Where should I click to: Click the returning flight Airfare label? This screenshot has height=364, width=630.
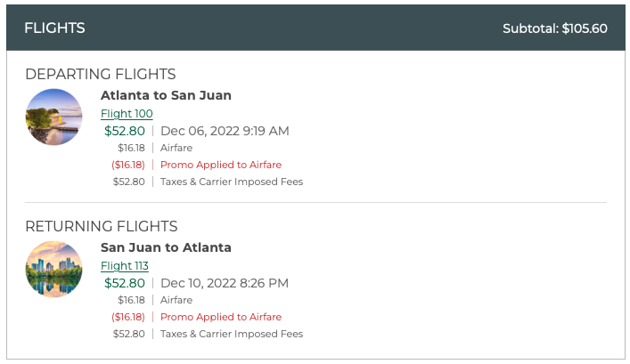pos(176,300)
